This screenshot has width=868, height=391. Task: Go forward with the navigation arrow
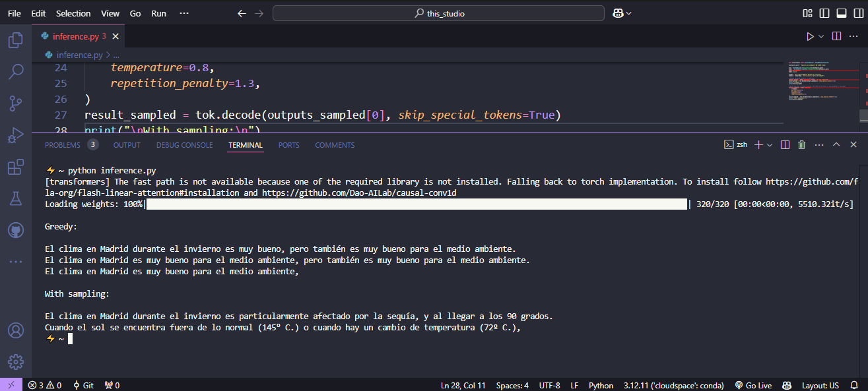259,13
